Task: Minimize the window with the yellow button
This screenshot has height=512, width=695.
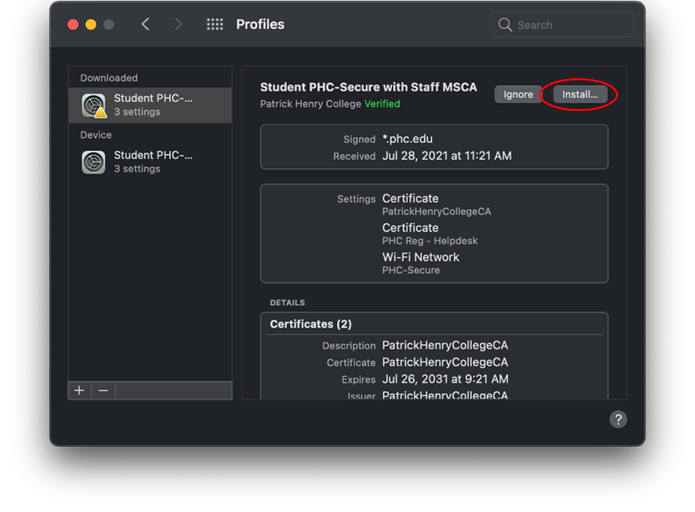Action: point(91,24)
